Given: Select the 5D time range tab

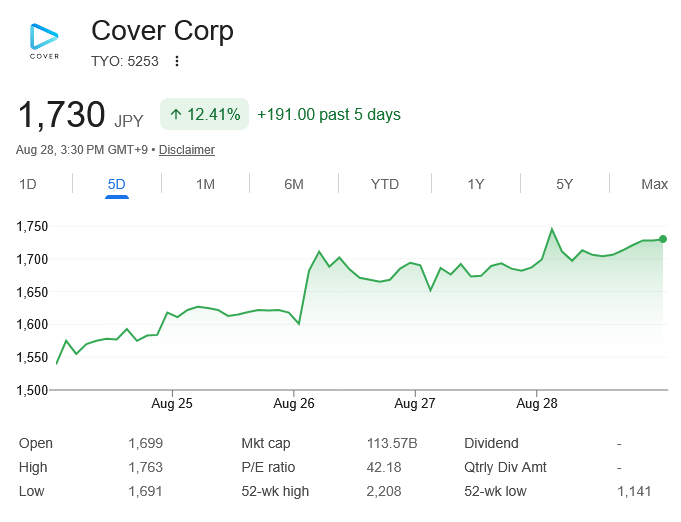Looking at the screenshot, I should coord(116,185).
